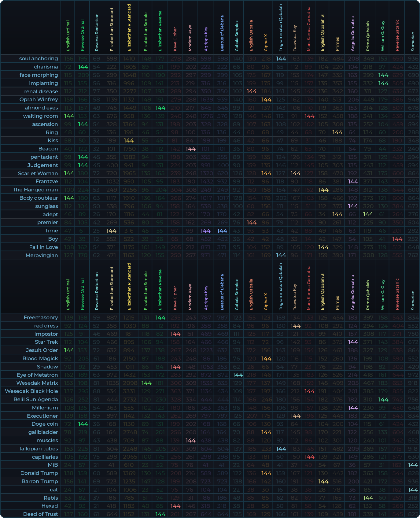The height and width of the screenshot is (518, 420).
Task: Select highlighted 144 in Eye of Metatron row
Action: click(x=238, y=375)
